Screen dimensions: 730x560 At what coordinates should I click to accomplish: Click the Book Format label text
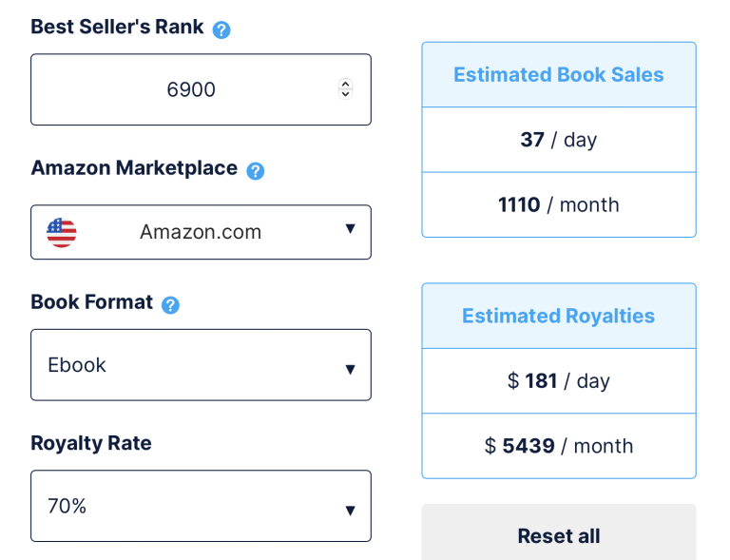point(91,302)
